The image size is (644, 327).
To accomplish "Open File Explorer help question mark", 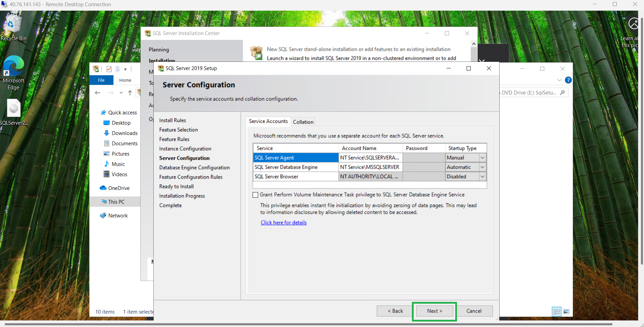I will click(x=568, y=80).
